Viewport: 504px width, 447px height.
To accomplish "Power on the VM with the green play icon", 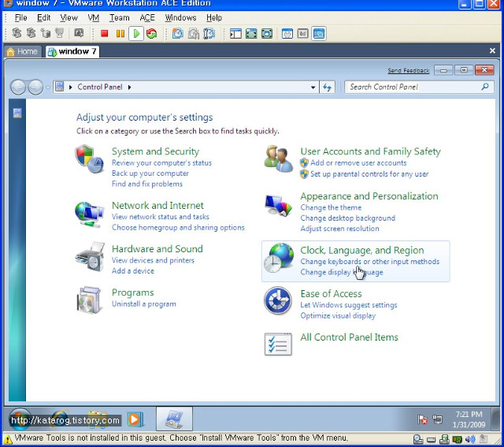I will (x=136, y=33).
